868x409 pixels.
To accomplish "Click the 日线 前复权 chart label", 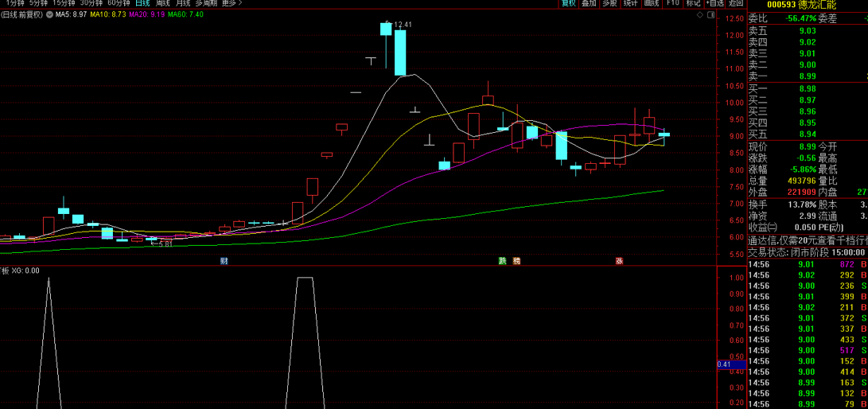I will click(x=22, y=15).
